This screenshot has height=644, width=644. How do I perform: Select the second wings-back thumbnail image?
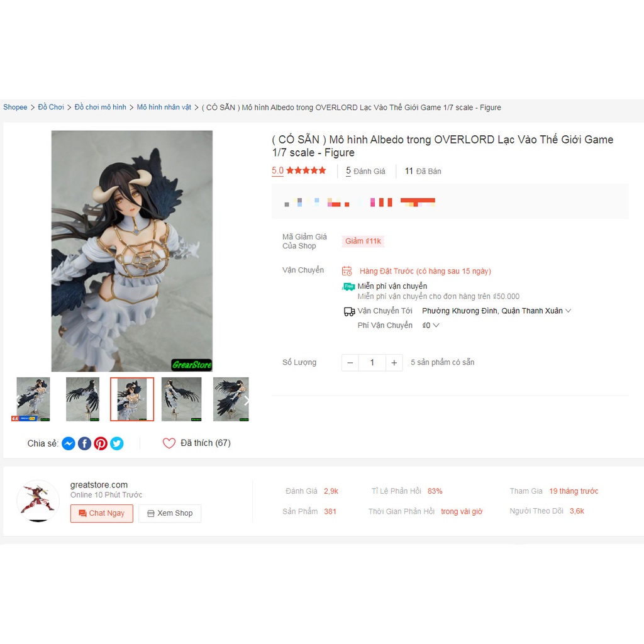pos(82,399)
